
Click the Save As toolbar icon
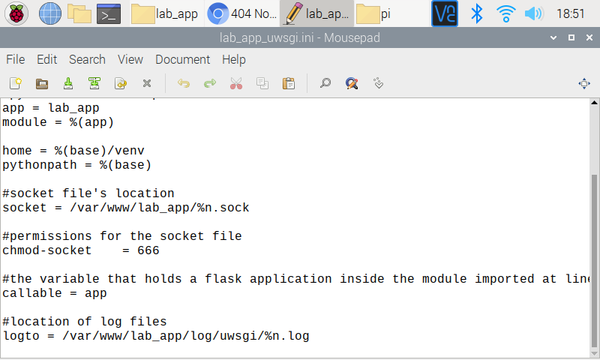pyautogui.click(x=94, y=83)
